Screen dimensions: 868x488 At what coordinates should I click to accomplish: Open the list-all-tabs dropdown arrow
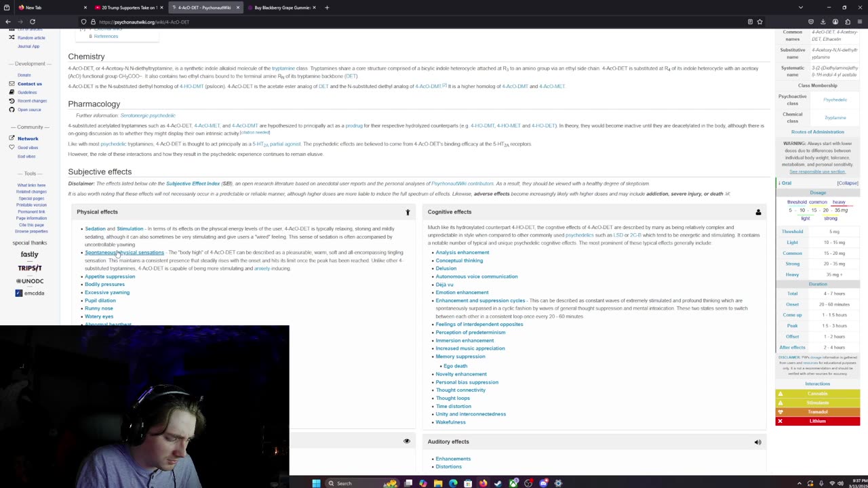click(x=800, y=7)
